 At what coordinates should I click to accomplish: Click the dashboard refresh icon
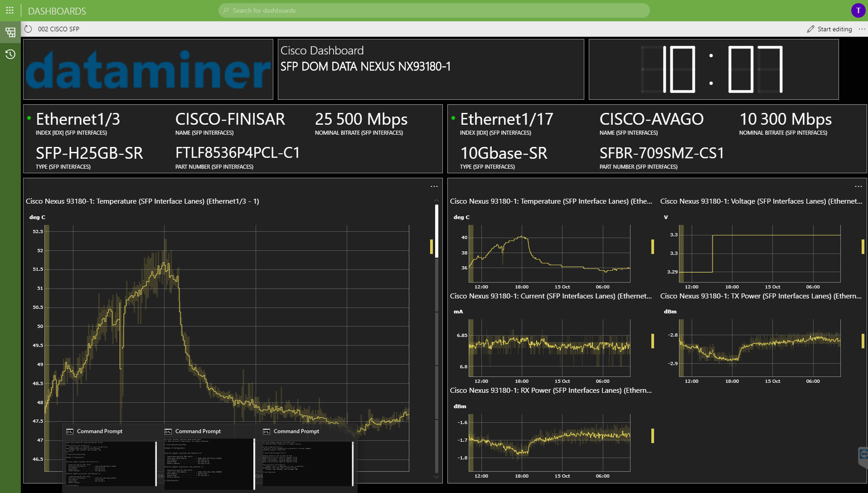point(28,29)
